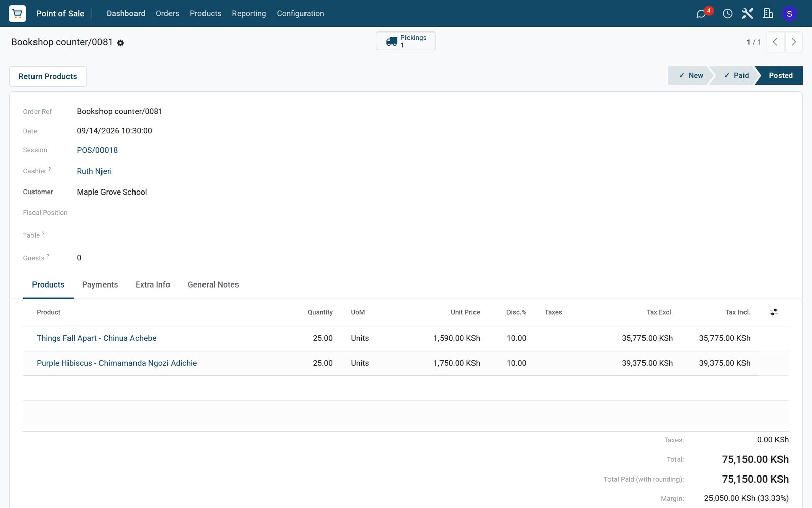Open the debug tools wrench icon
Image resolution: width=812 pixels, height=508 pixels.
coord(747,14)
